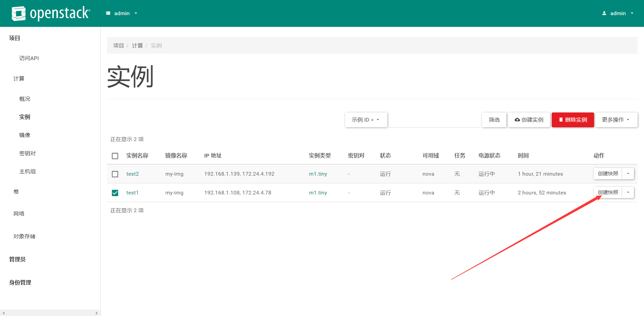Open the action dropdown arrow for test2
The image size is (644, 316).
click(628, 174)
